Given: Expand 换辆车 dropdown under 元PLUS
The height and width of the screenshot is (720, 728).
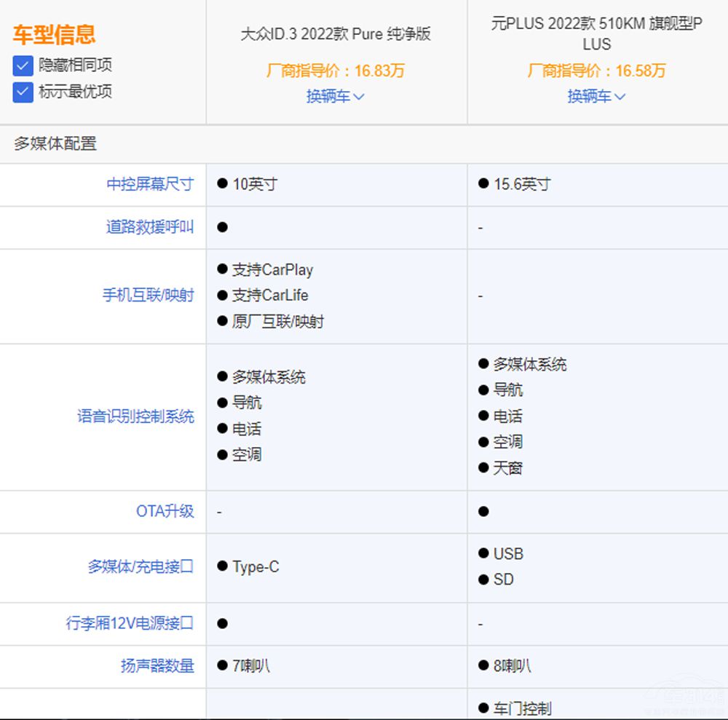Looking at the screenshot, I should click(x=596, y=96).
